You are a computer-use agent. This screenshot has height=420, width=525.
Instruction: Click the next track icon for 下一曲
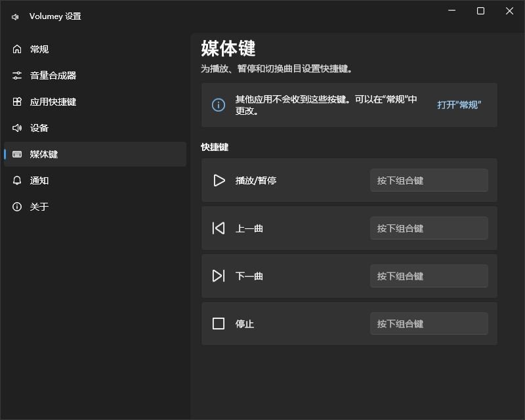(x=219, y=276)
